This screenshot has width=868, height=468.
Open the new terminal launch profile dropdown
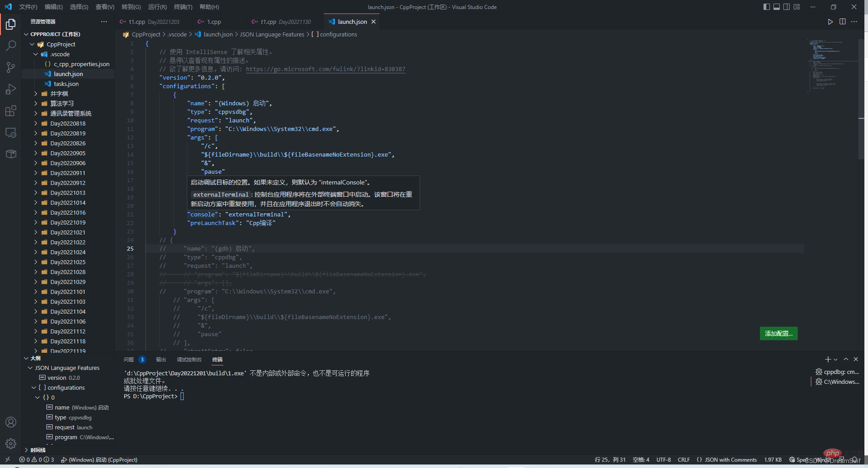[x=836, y=360]
